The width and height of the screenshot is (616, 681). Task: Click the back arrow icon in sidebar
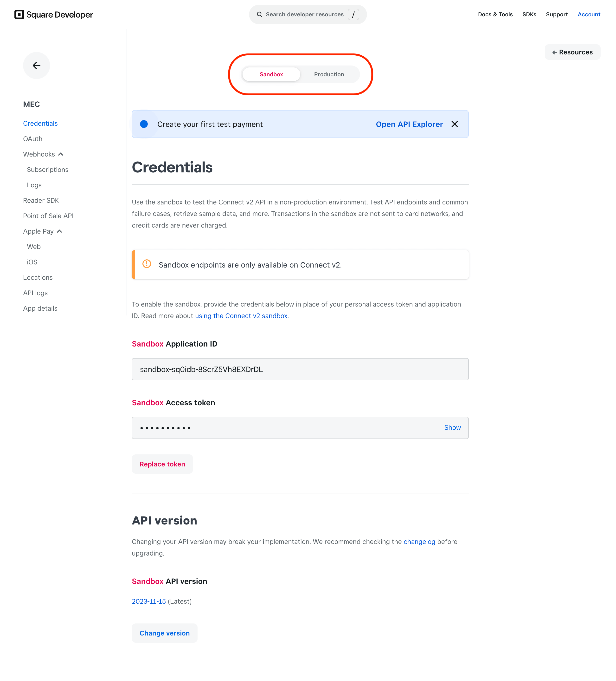click(36, 65)
